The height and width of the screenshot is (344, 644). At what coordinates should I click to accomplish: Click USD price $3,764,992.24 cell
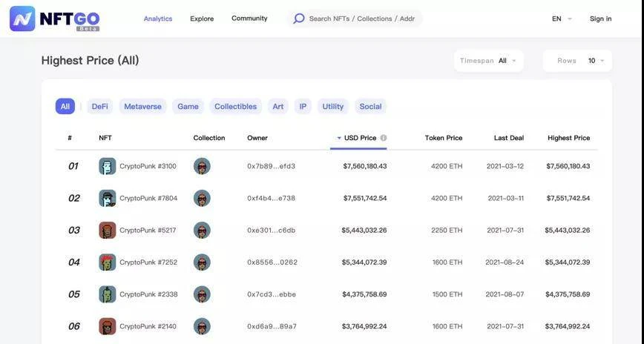pyautogui.click(x=364, y=326)
